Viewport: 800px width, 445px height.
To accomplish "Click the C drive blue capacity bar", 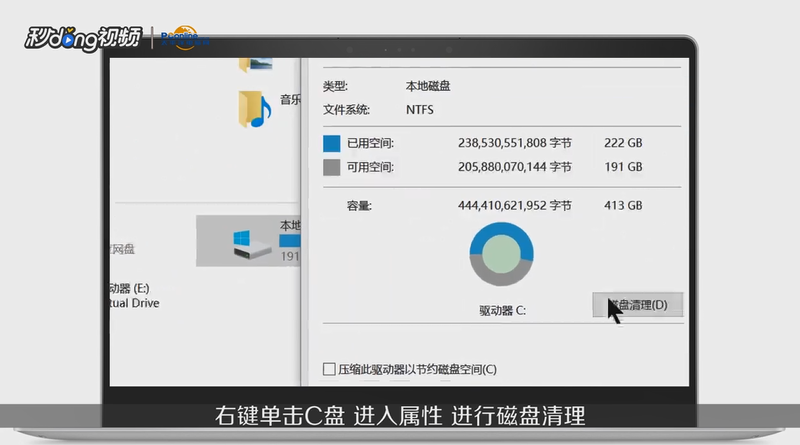I will tap(290, 241).
